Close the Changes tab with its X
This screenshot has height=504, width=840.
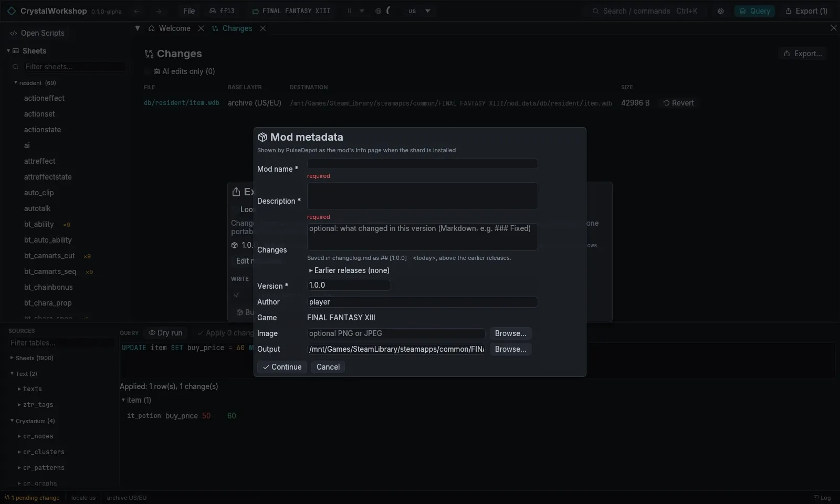pyautogui.click(x=263, y=28)
